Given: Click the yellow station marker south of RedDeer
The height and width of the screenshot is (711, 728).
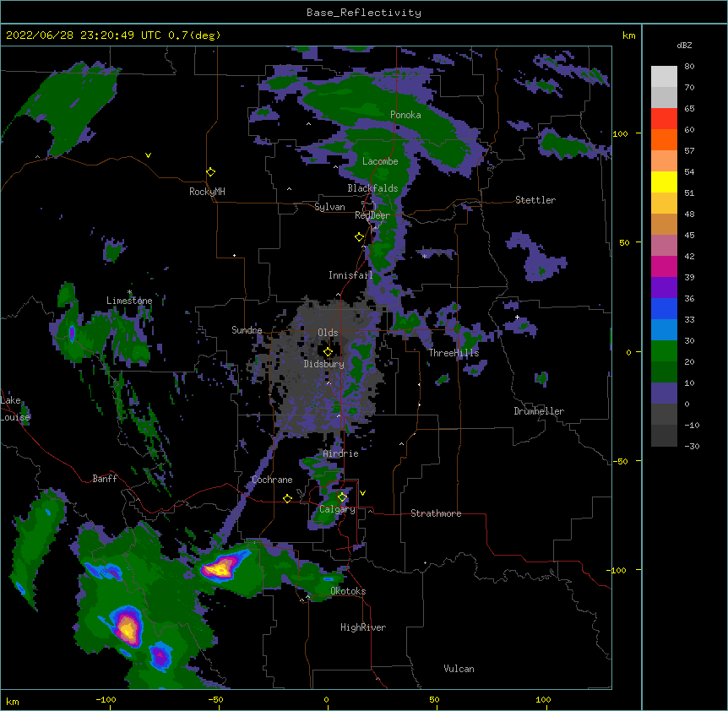Looking at the screenshot, I should (359, 237).
